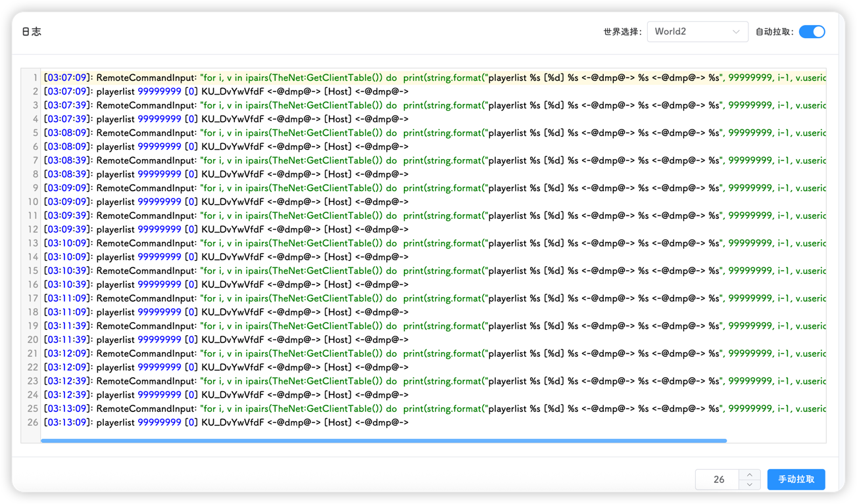This screenshot has width=857, height=504.
Task: Click KU_DvYwVfdF in the [03:08:09] playerlist line
Action: (x=232, y=147)
